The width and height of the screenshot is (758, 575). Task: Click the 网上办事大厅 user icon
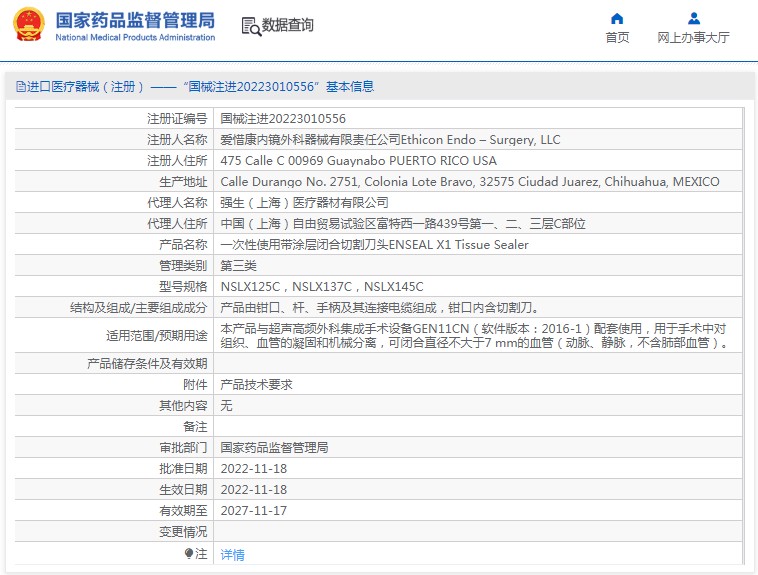(x=694, y=19)
